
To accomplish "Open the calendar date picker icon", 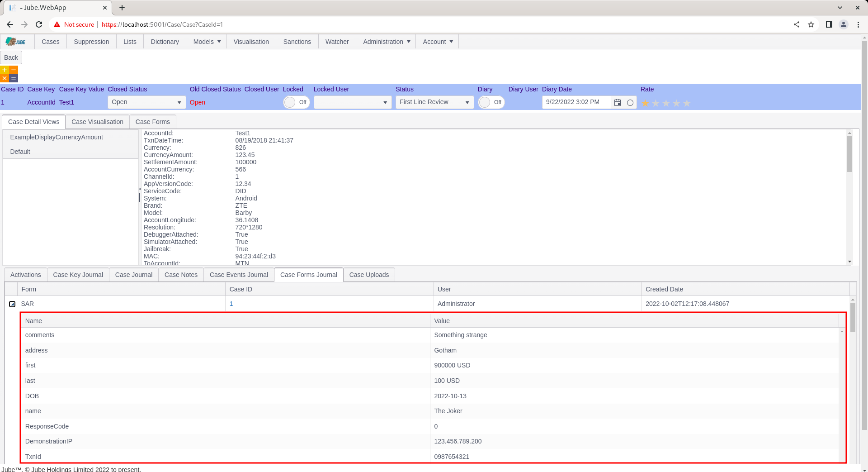I will (618, 103).
